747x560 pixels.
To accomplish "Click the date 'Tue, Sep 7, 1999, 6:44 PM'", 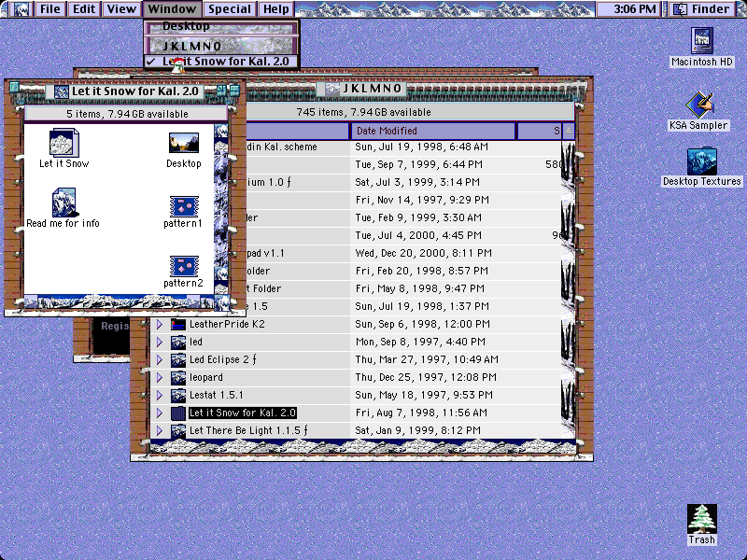I will [418, 164].
